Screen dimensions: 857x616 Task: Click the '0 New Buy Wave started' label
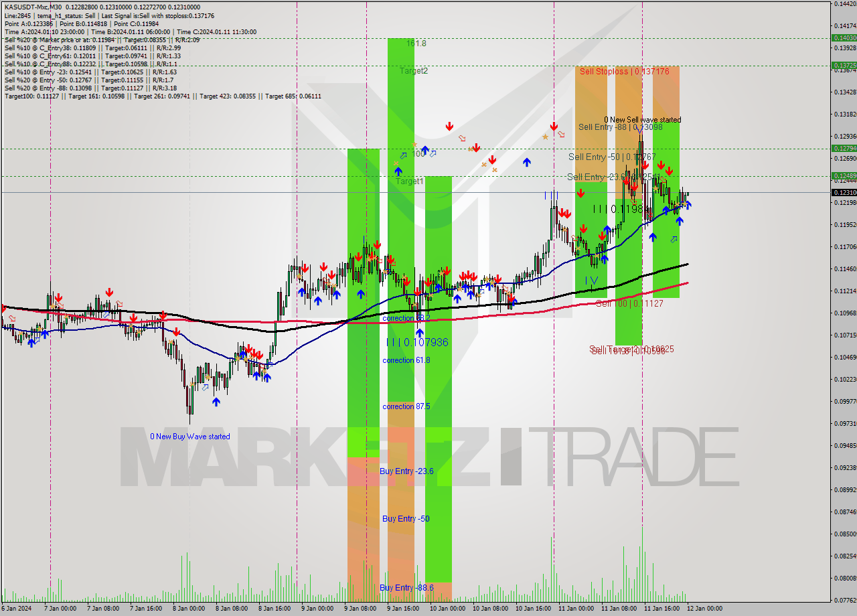point(190,437)
